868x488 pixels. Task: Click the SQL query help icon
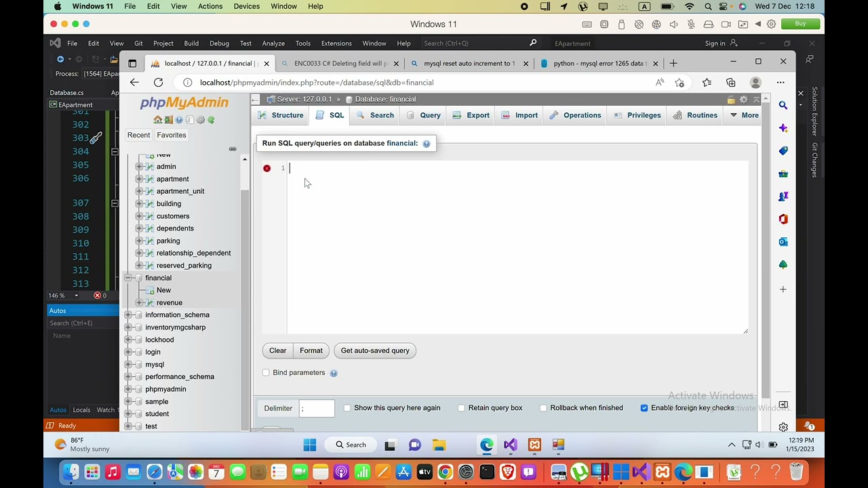pos(427,144)
